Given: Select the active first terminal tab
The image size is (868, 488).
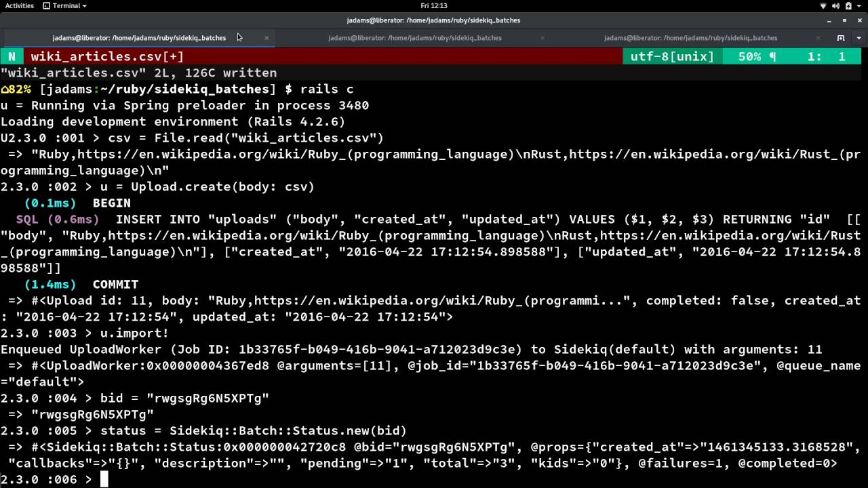Looking at the screenshot, I should coord(139,38).
